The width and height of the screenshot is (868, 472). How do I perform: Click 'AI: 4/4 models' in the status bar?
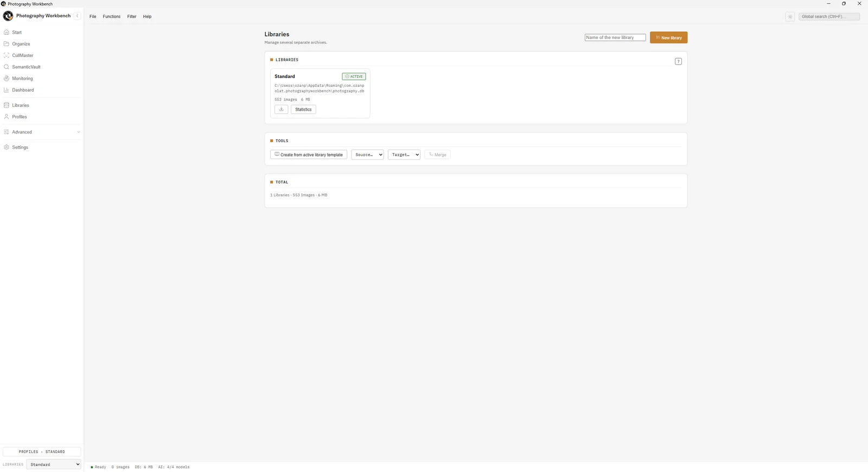[x=174, y=467]
